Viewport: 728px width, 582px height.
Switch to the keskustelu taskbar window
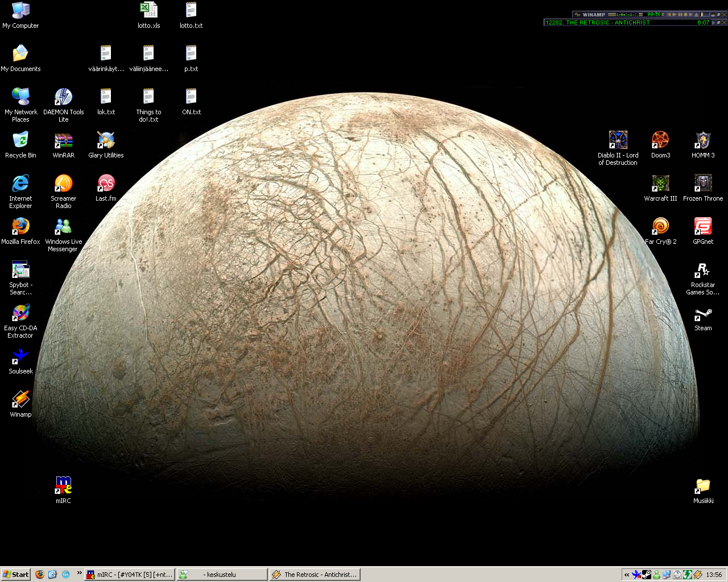221,575
